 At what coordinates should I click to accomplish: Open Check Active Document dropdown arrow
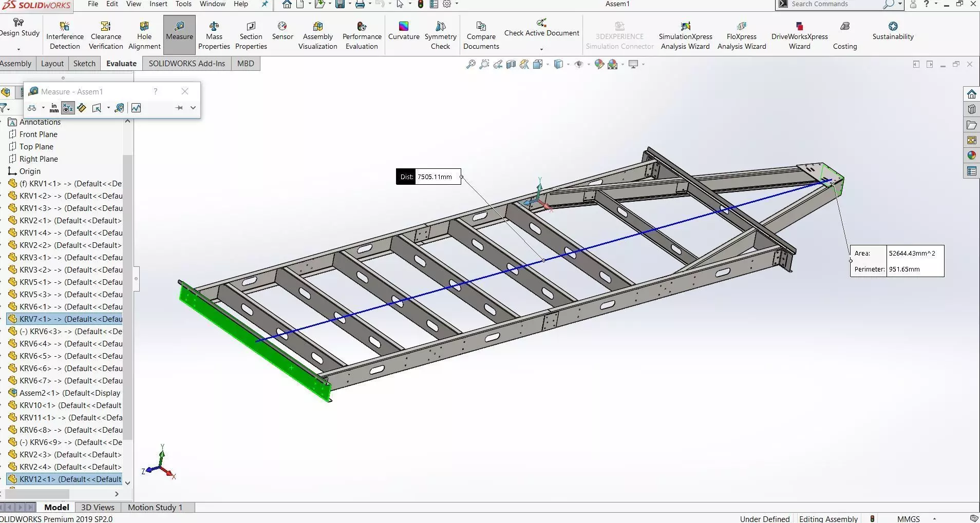point(541,49)
